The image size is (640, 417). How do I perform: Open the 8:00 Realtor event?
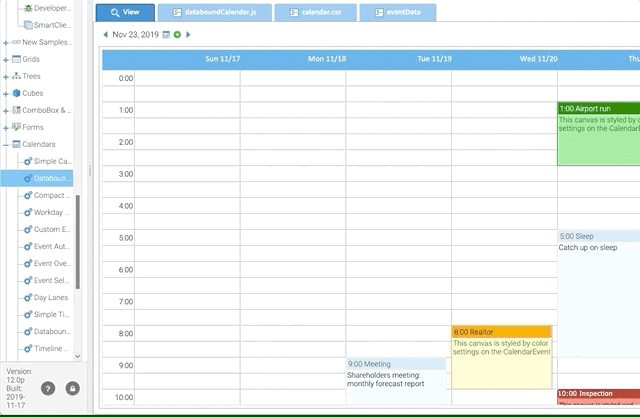click(501, 331)
